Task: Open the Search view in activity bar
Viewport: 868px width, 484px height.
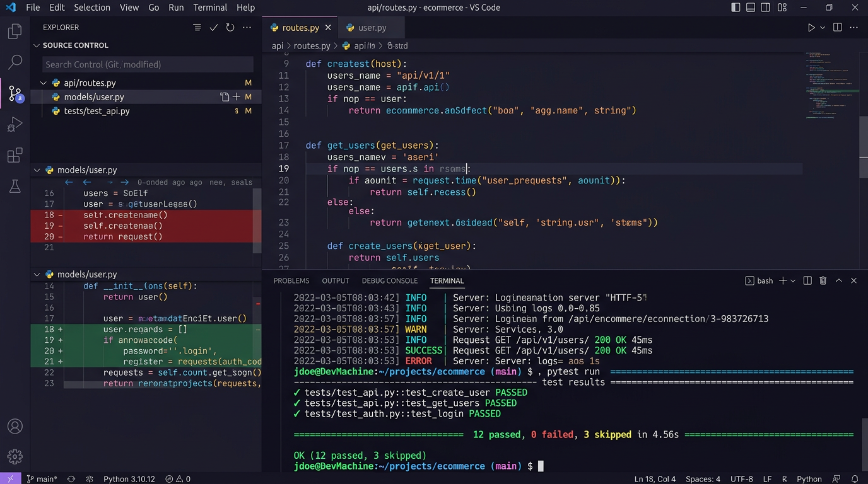Action: [x=15, y=62]
